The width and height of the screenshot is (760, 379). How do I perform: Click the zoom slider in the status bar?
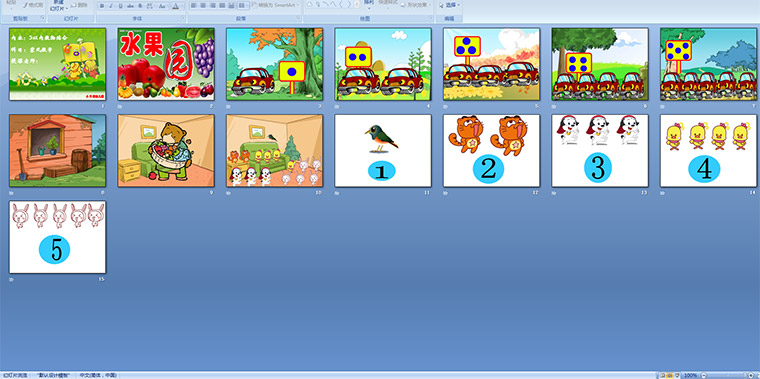(727, 376)
